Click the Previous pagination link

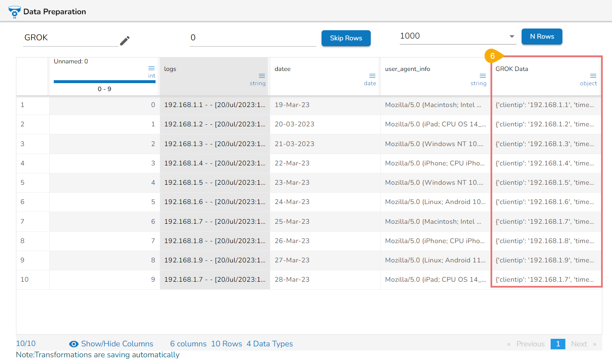coord(530,344)
